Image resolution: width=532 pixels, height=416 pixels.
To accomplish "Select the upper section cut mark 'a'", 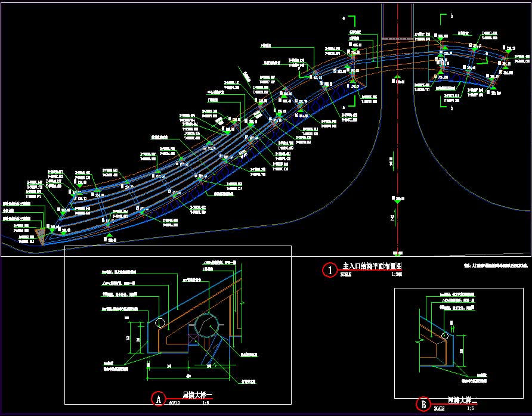I will (x=344, y=19).
